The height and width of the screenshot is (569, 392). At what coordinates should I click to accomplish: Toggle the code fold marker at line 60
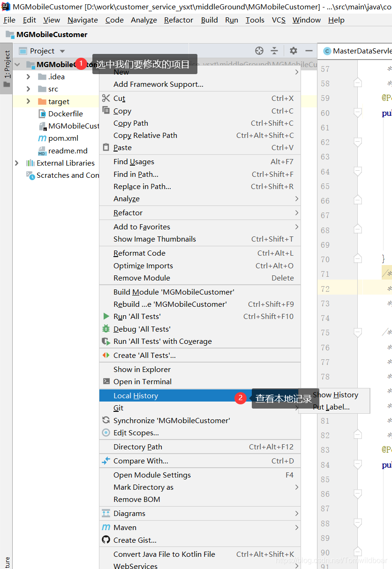coord(358,113)
